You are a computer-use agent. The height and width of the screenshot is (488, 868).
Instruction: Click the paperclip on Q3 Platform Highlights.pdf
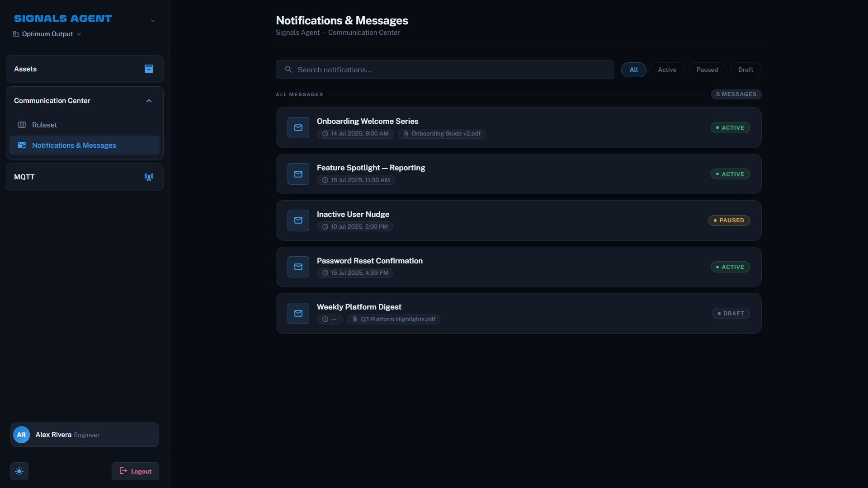pos(355,319)
